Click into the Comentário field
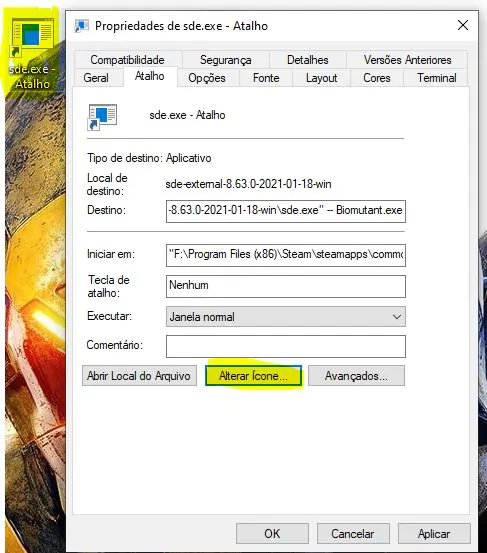The width and height of the screenshot is (487, 553). pos(286,346)
